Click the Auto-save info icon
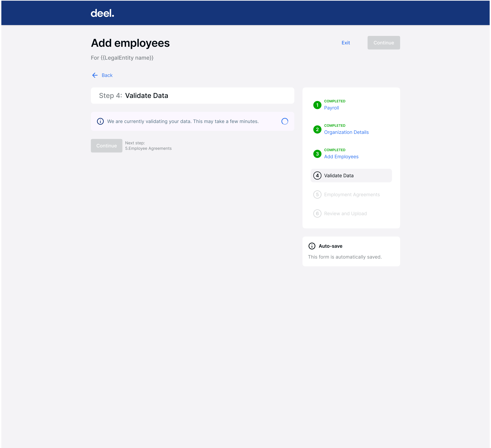The width and height of the screenshot is (491, 448). pyautogui.click(x=312, y=246)
